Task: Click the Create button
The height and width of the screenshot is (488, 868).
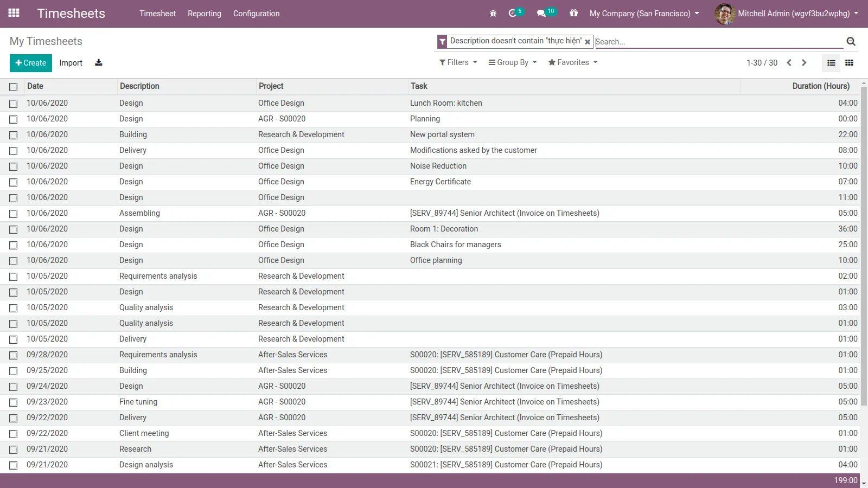Action: tap(31, 63)
